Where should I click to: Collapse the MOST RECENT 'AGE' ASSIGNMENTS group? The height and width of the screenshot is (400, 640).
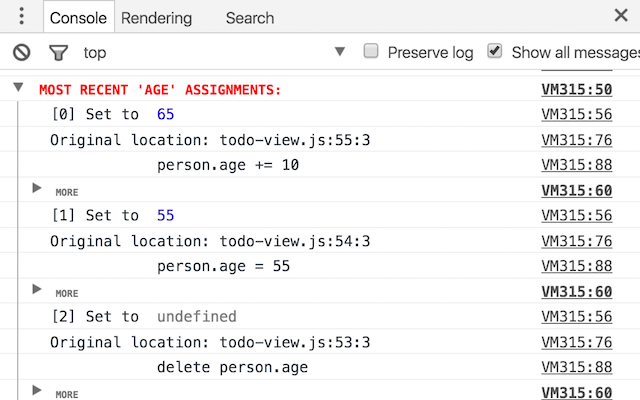click(x=18, y=87)
